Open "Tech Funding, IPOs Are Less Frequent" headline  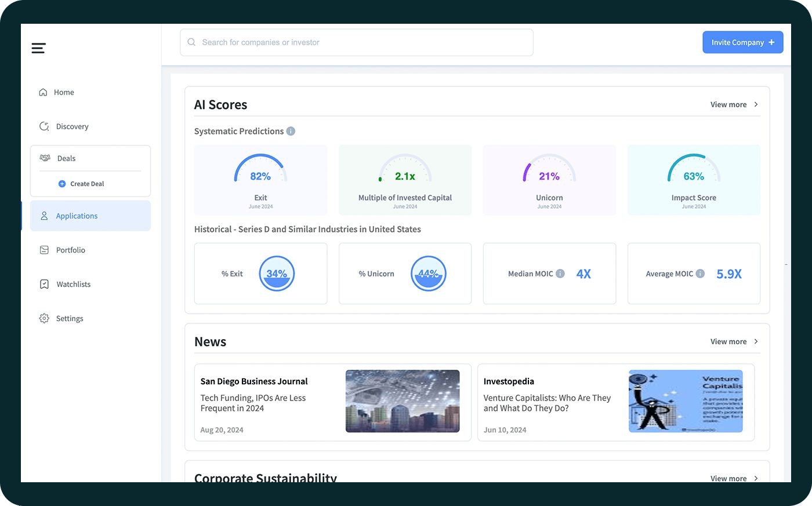tap(253, 403)
